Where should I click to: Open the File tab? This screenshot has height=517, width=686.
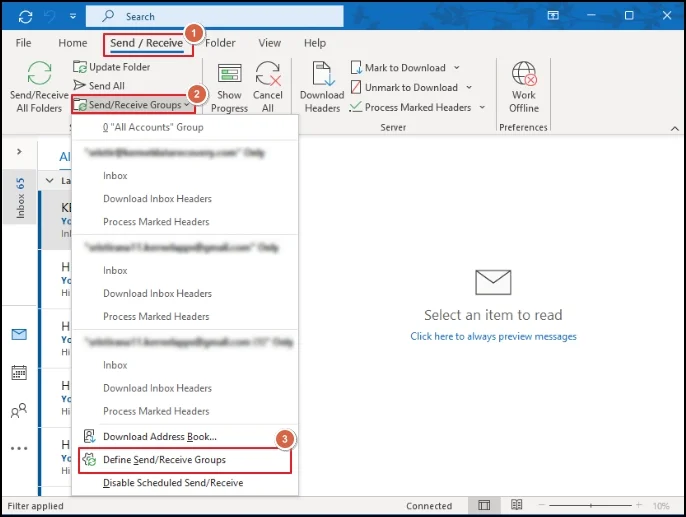tap(23, 43)
